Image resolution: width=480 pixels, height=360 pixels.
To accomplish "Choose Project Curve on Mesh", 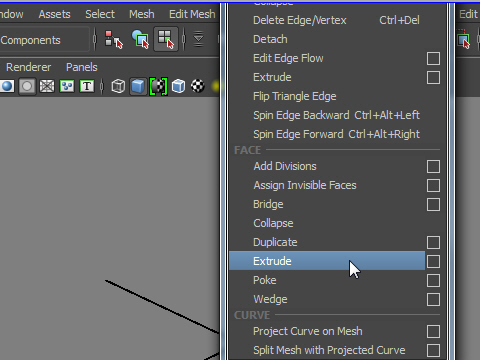I will click(327, 331).
